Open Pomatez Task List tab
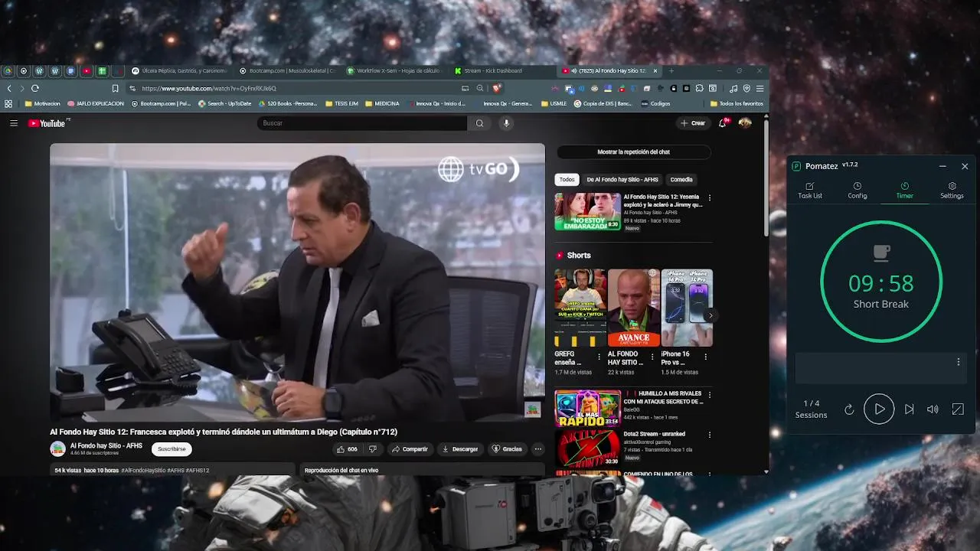Image resolution: width=980 pixels, height=551 pixels. click(810, 191)
